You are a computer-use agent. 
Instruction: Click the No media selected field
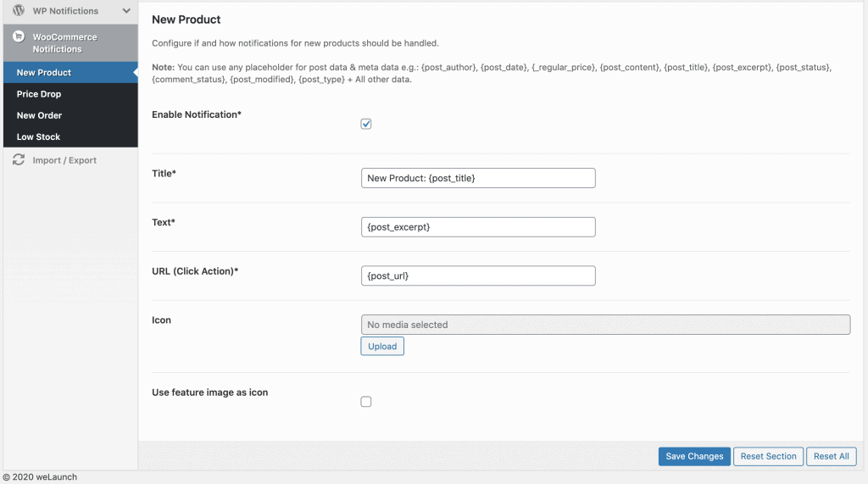pos(605,325)
